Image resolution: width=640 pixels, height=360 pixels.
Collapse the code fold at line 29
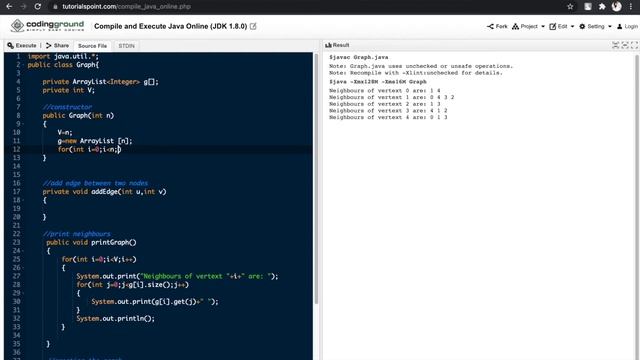(23, 293)
